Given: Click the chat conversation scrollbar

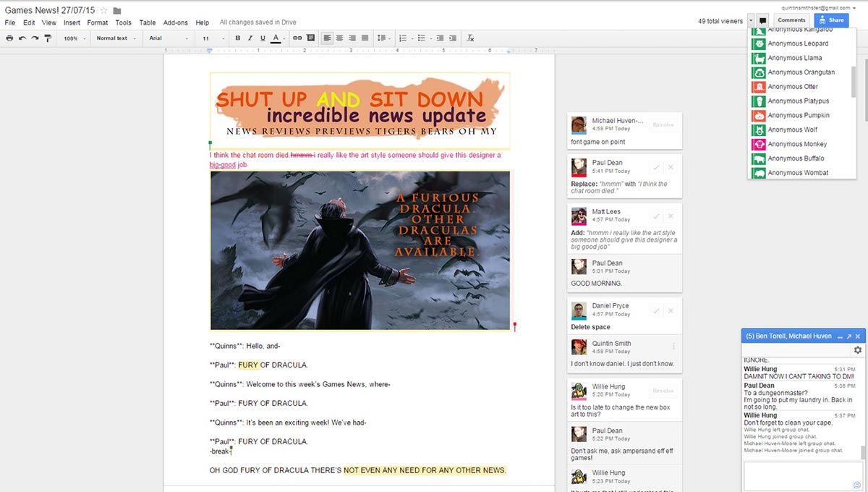Looking at the screenshot, I should click(861, 452).
